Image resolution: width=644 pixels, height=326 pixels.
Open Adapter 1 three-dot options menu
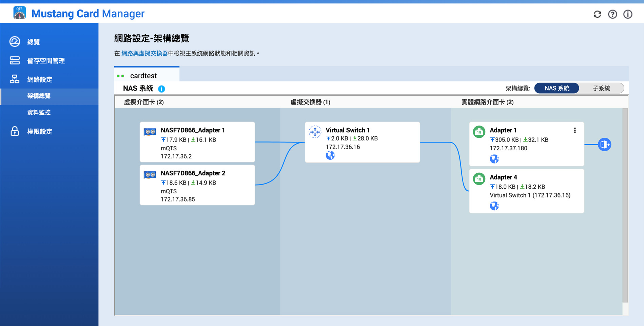point(575,130)
